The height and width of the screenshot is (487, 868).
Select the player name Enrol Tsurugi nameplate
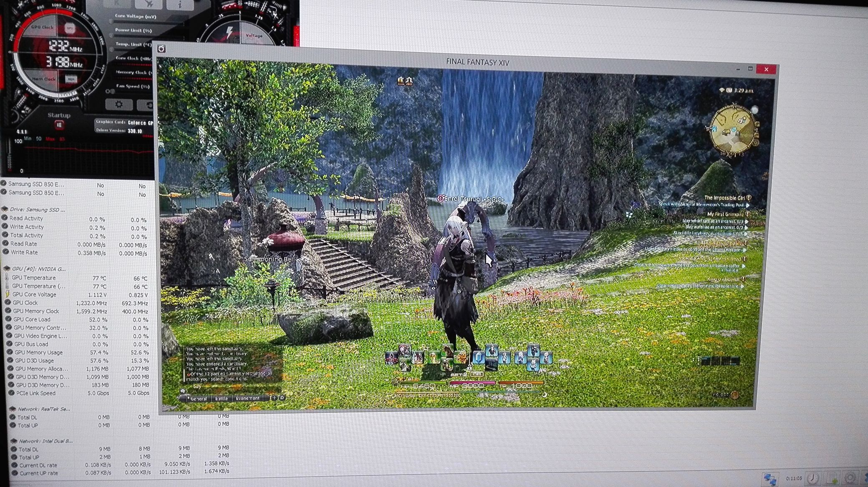(x=471, y=199)
